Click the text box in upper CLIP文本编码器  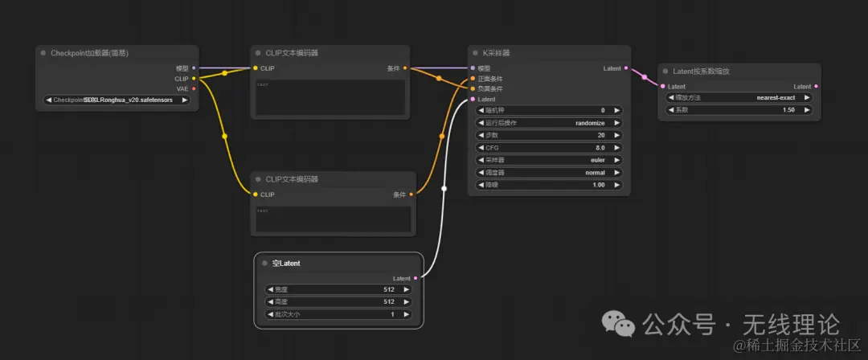click(x=330, y=97)
